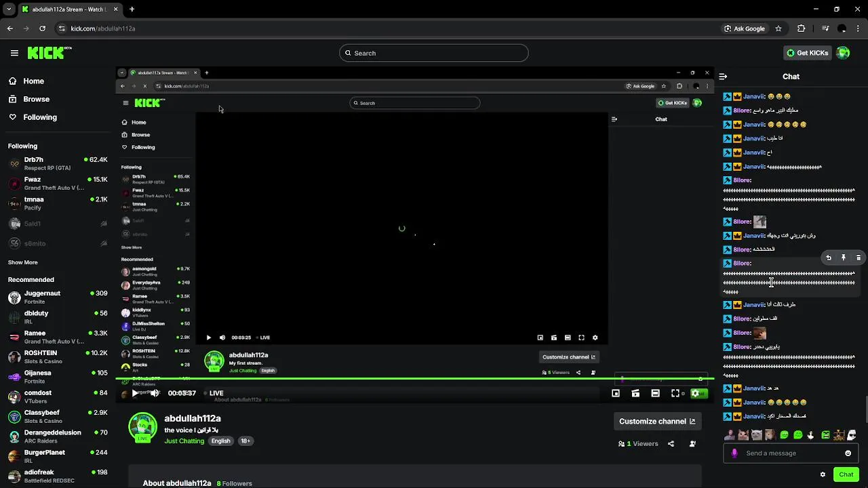Screen dimensions: 868x488
Task: Insert the white goose emote
Action: click(811, 435)
